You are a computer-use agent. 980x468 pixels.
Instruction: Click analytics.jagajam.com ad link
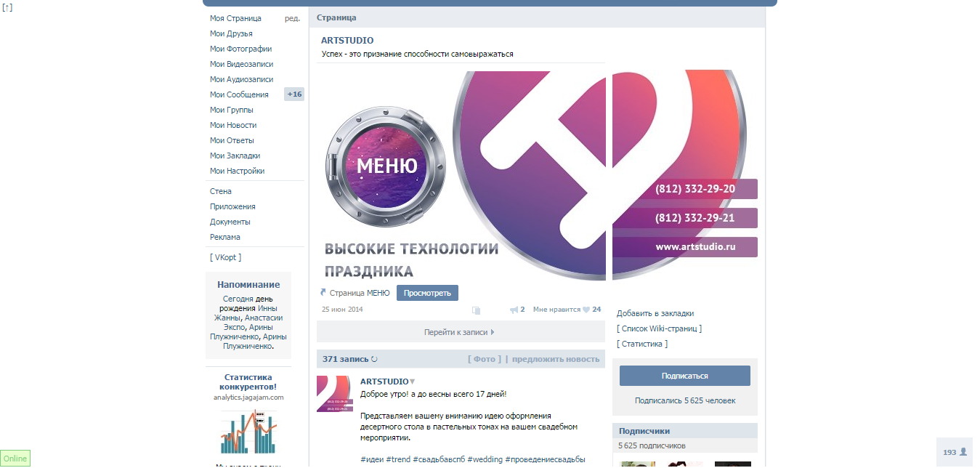(x=248, y=398)
